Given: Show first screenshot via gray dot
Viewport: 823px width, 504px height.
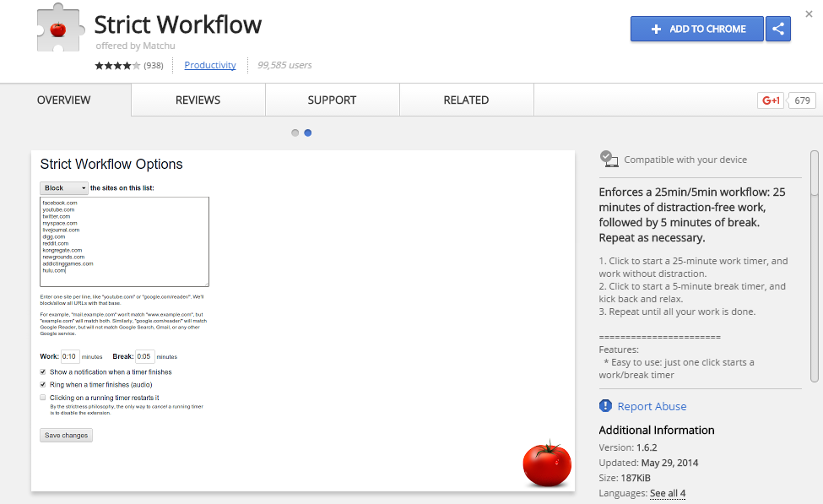Looking at the screenshot, I should 295,133.
